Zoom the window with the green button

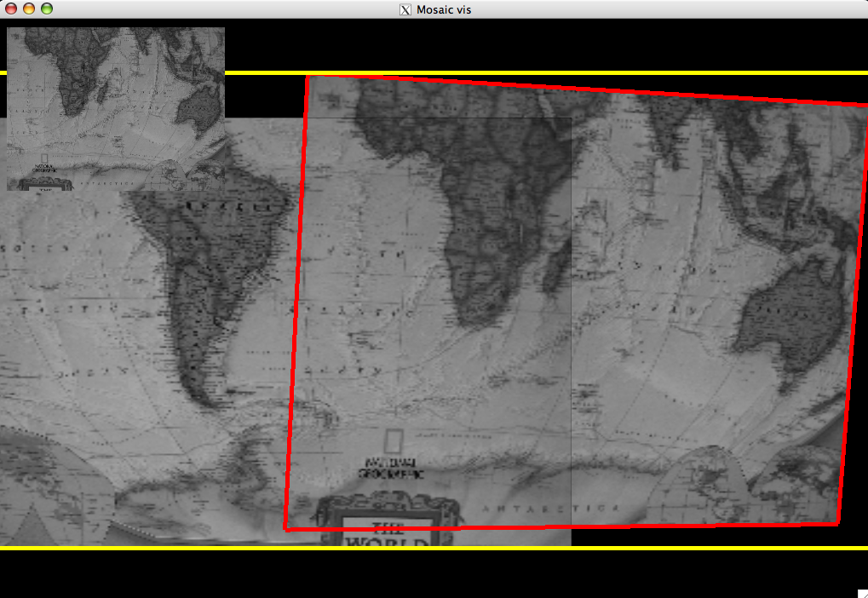click(46, 9)
